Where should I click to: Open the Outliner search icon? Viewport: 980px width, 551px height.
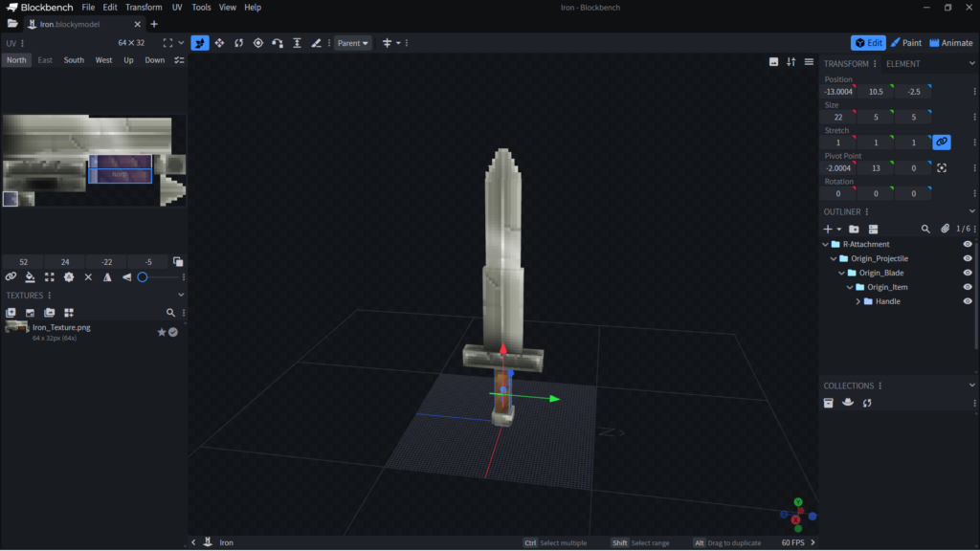(924, 230)
